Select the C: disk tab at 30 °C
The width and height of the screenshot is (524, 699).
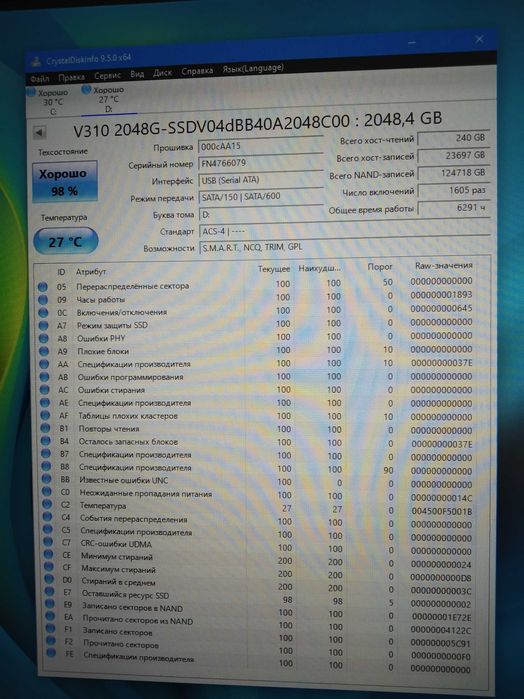pos(49,102)
